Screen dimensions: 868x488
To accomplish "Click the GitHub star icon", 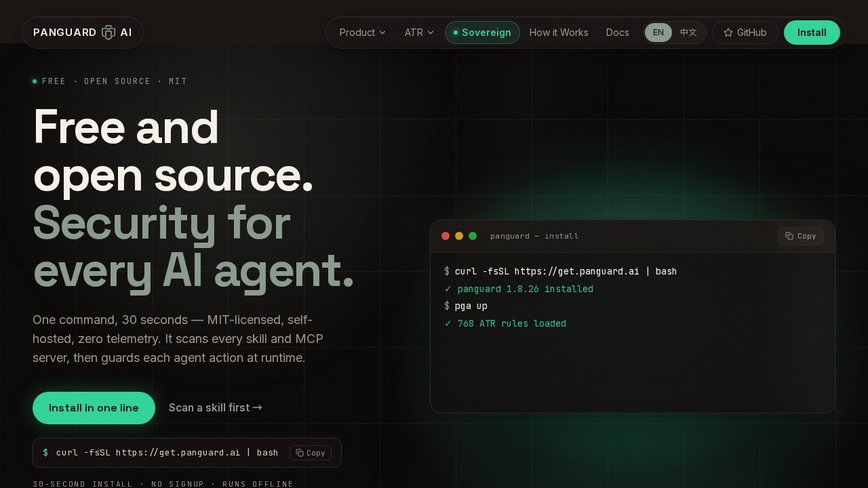I will coord(728,33).
